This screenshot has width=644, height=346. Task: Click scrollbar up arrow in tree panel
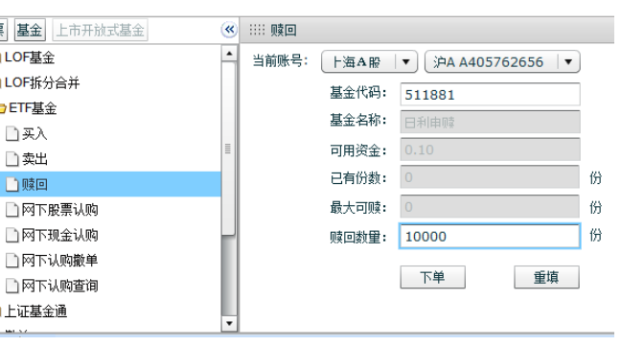pyautogui.click(x=229, y=54)
